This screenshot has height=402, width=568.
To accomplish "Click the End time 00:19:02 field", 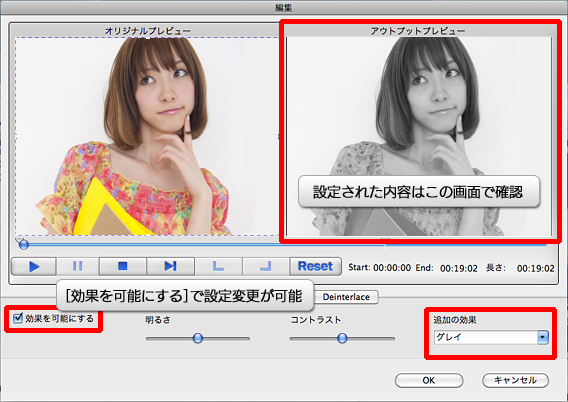I will [459, 268].
